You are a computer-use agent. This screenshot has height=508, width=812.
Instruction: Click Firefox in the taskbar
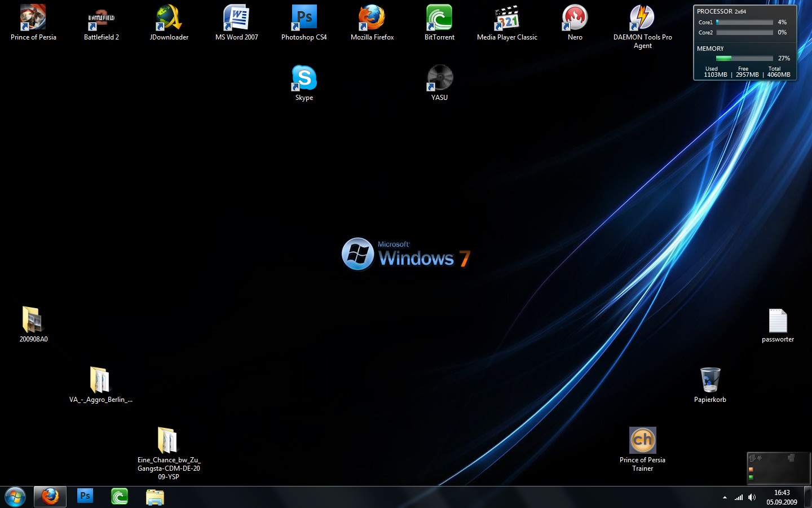[x=50, y=497]
